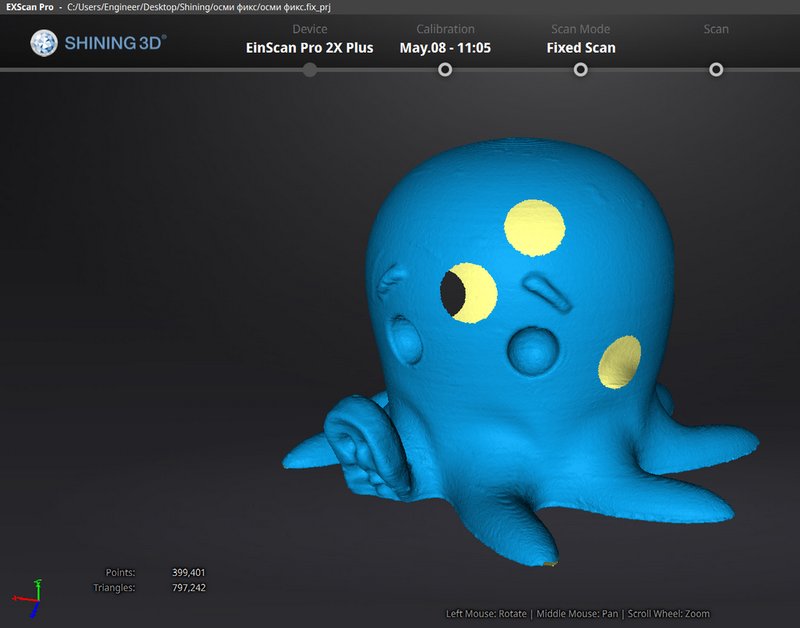Click the Triangles count value 797,242

(187, 588)
